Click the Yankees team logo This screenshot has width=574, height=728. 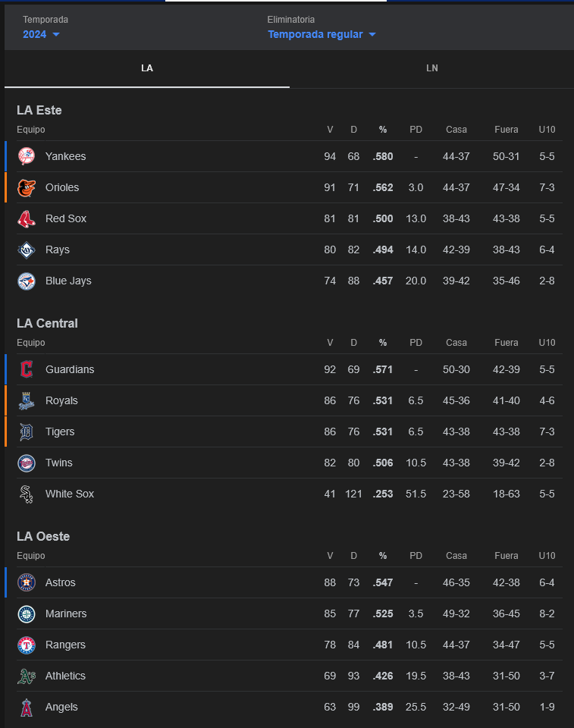pos(27,156)
